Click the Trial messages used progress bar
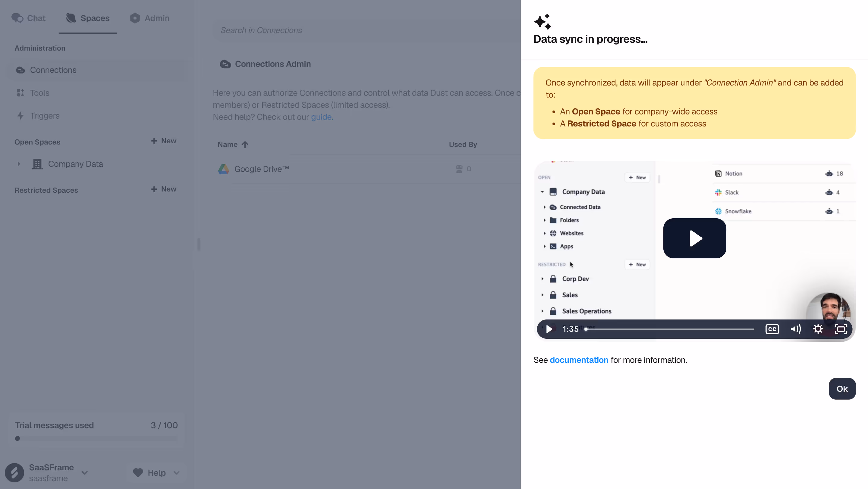868x489 pixels. (96, 438)
